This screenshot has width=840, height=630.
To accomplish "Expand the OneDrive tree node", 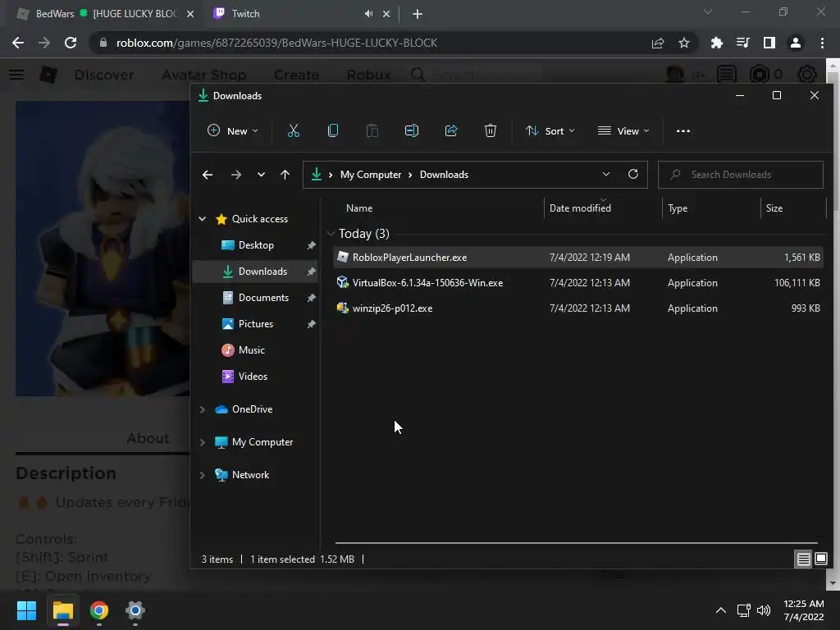I will pos(203,409).
